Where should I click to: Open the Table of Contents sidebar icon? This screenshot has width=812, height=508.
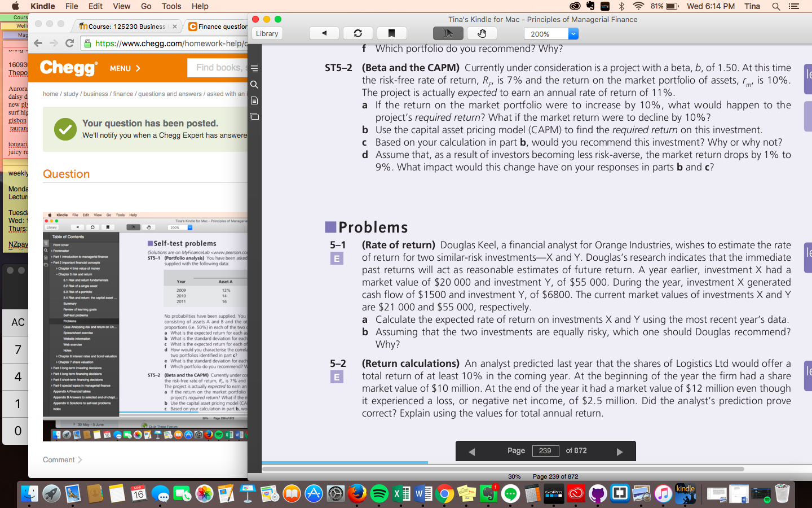tap(254, 68)
